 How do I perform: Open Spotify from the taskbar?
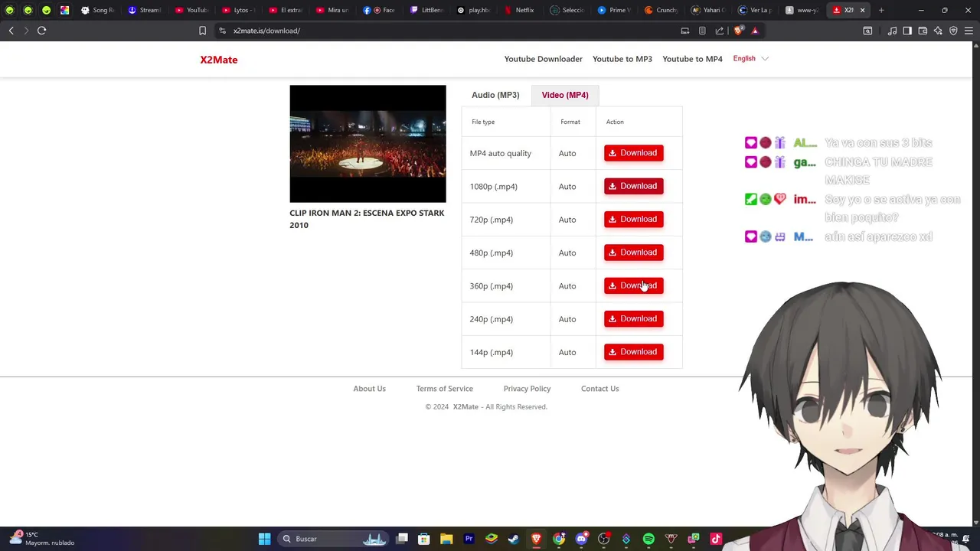[648, 539]
